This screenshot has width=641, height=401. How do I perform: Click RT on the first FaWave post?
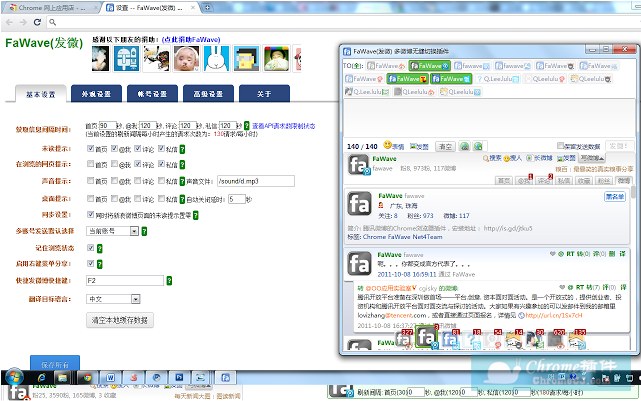coord(570,254)
